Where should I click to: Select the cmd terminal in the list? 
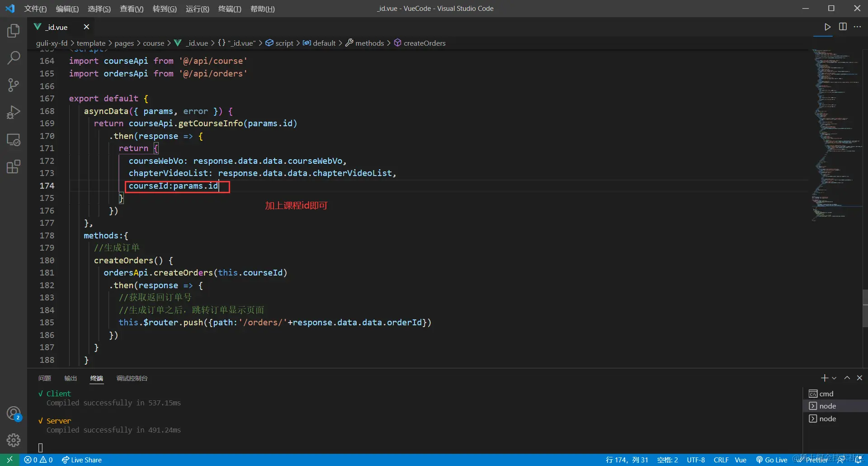point(835,394)
